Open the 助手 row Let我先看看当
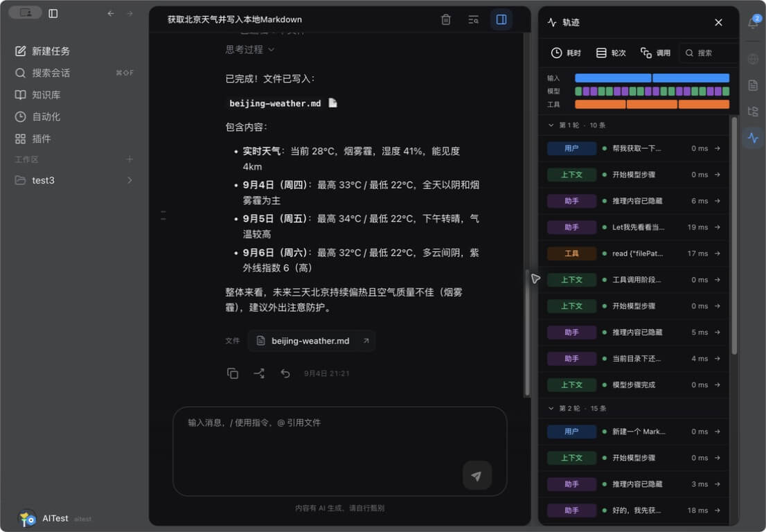Screen dimensions: 766x532 click(634, 227)
